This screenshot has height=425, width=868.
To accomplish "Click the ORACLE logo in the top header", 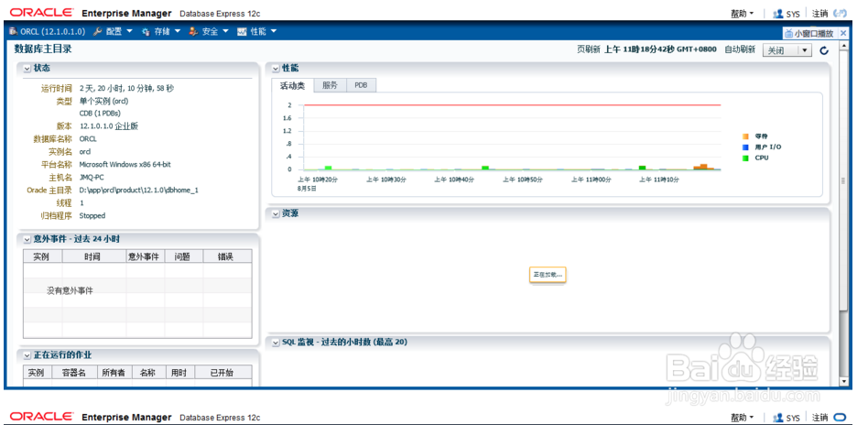I will [x=41, y=12].
